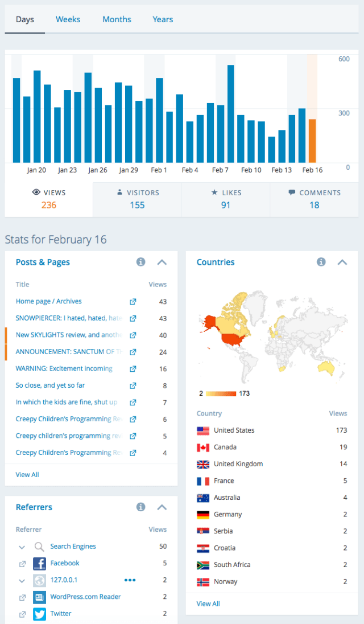Open external link icon for New SKYLIGHTS review

133,335
